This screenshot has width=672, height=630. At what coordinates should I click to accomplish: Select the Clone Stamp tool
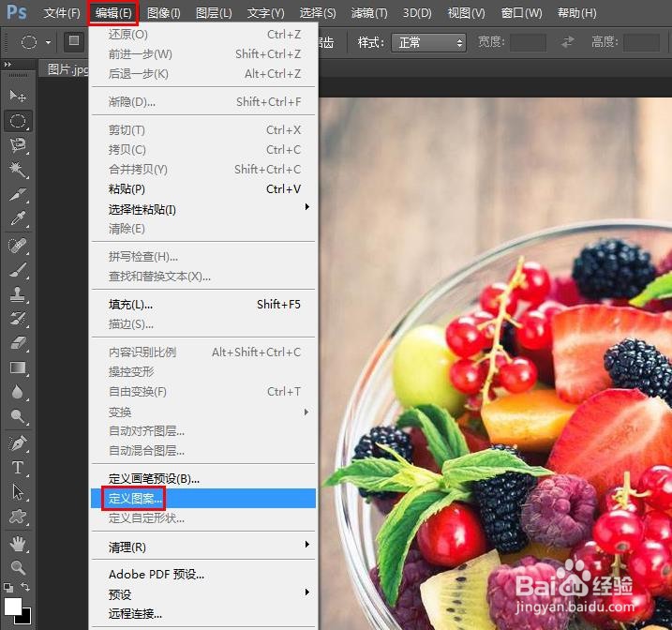[18, 294]
